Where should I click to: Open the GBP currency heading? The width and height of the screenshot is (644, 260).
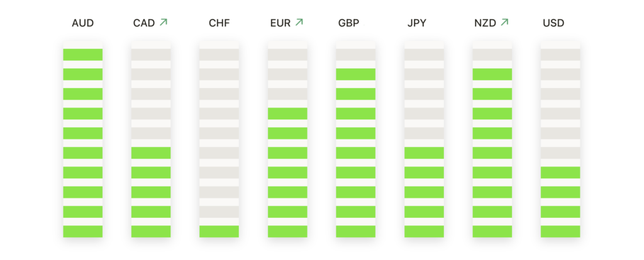tap(348, 23)
